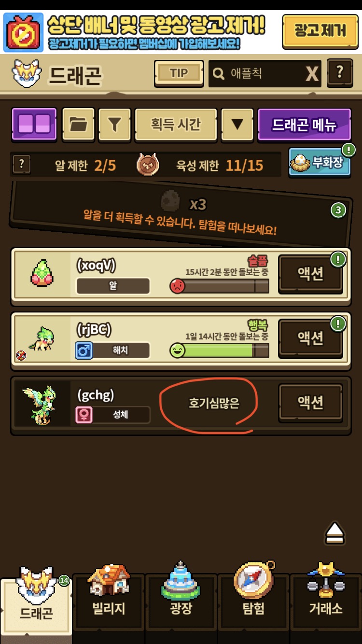Open the 드래곤 메뉴 purple button
The height and width of the screenshot is (644, 362).
305,124
